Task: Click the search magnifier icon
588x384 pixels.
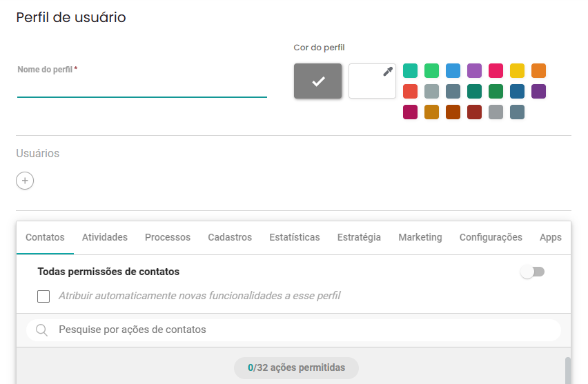Action: [x=41, y=330]
